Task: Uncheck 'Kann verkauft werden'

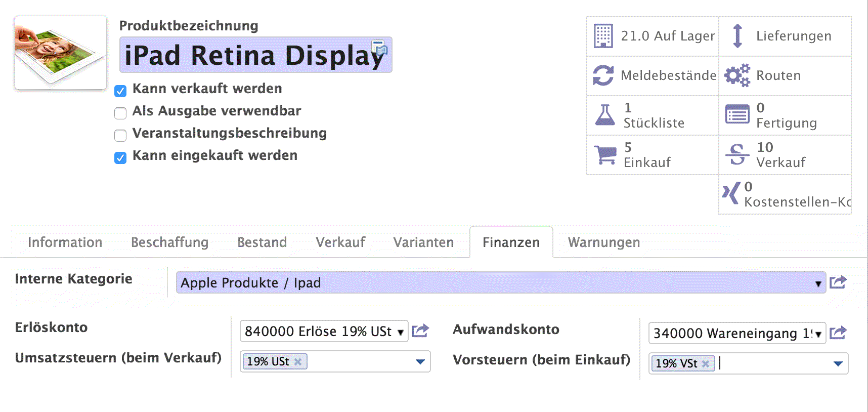Action: point(120,91)
